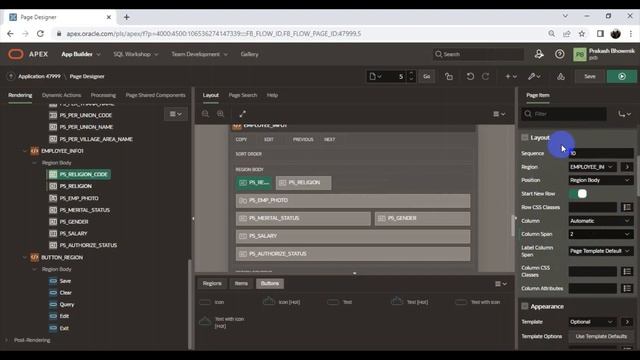Switch to the Page Search tab
Screen dimensions: 640x360
click(243, 95)
